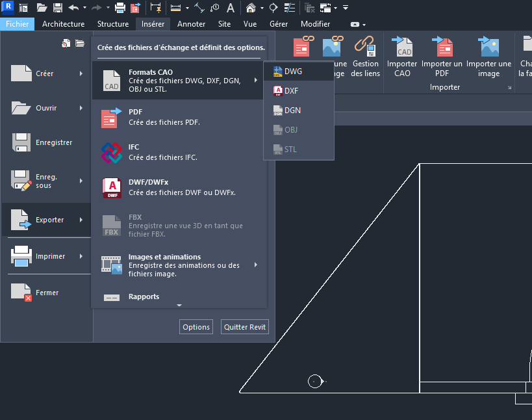The image size is (532, 420).
Task: Click the DWF/DWFx export icon
Action: 112,188
